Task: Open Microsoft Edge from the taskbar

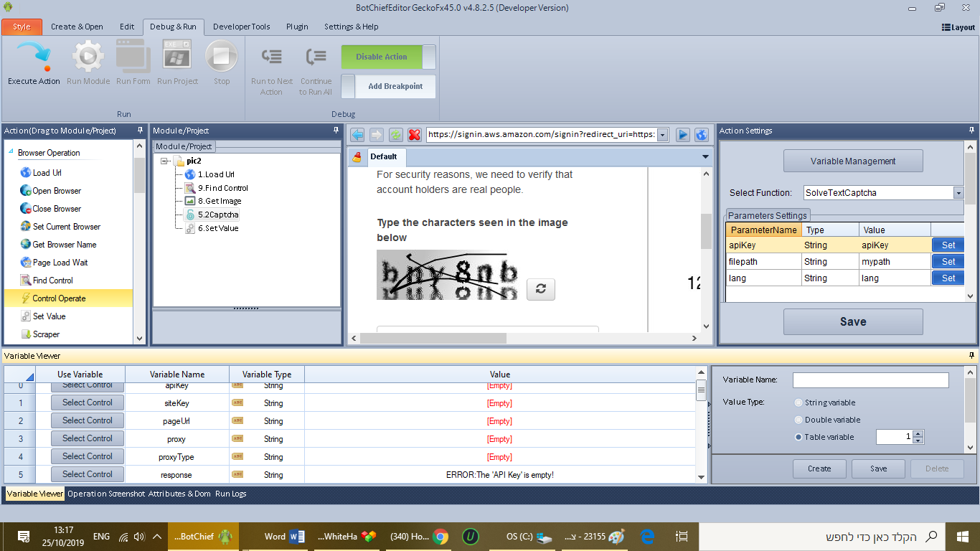Action: [646, 536]
